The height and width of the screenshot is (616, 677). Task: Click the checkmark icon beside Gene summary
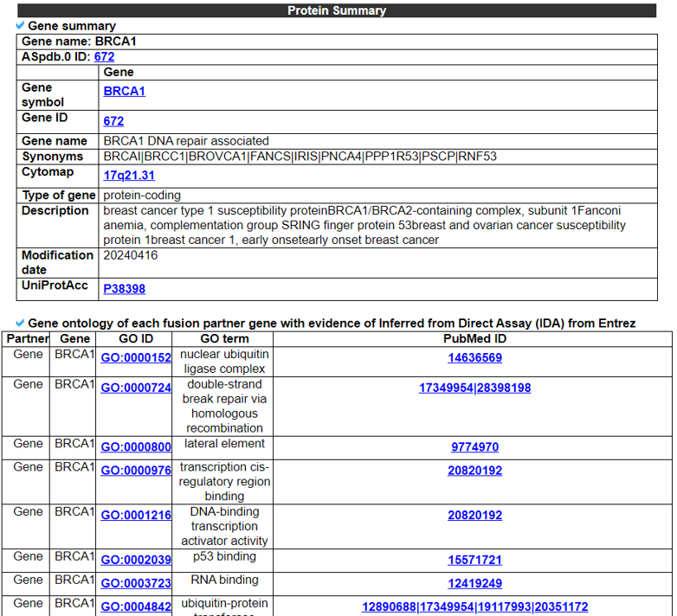click(x=21, y=26)
